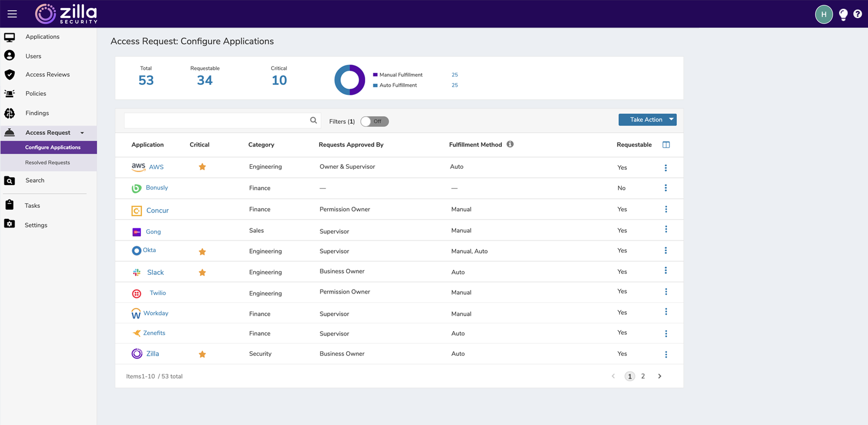The width and height of the screenshot is (868, 425).
Task: Open Access Reviews in the sidebar
Action: tap(48, 75)
